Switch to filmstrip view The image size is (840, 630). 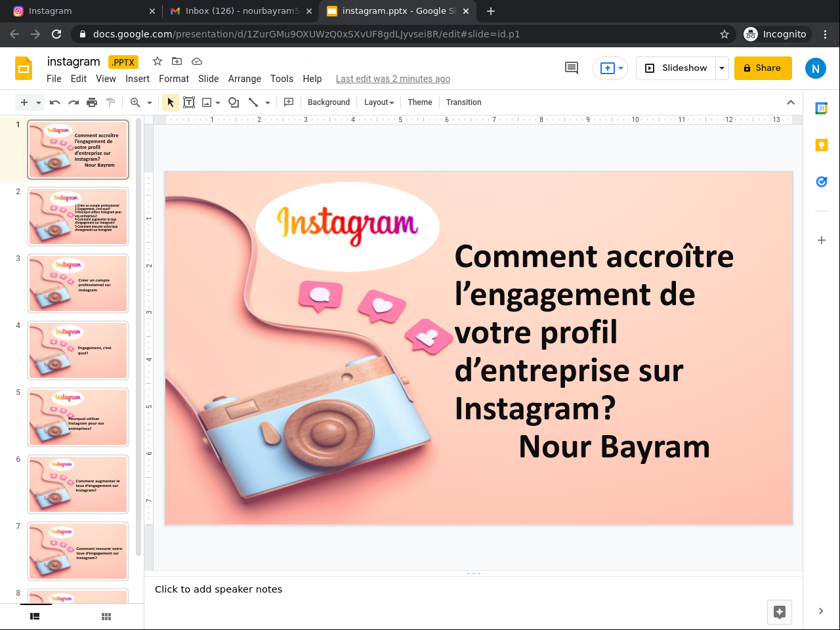(x=35, y=616)
